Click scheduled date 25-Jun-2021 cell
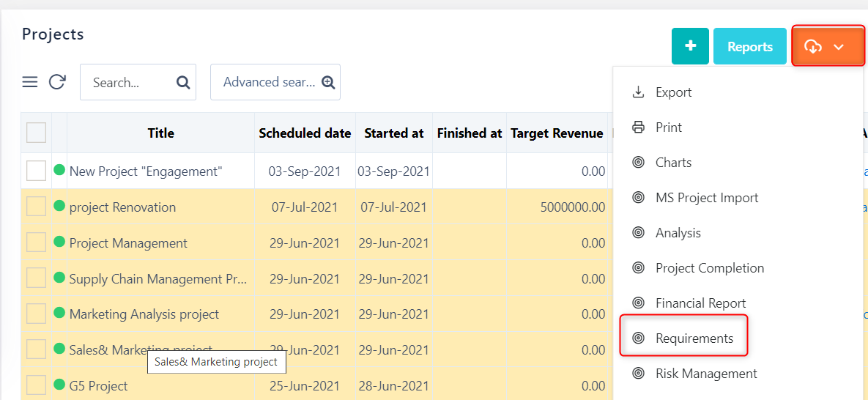Image resolution: width=868 pixels, height=400 pixels. (305, 385)
